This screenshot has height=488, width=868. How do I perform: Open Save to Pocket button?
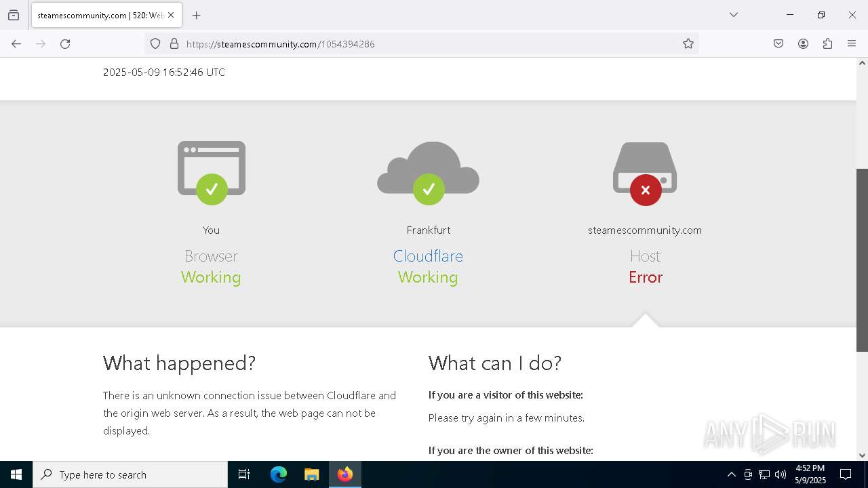coord(778,43)
